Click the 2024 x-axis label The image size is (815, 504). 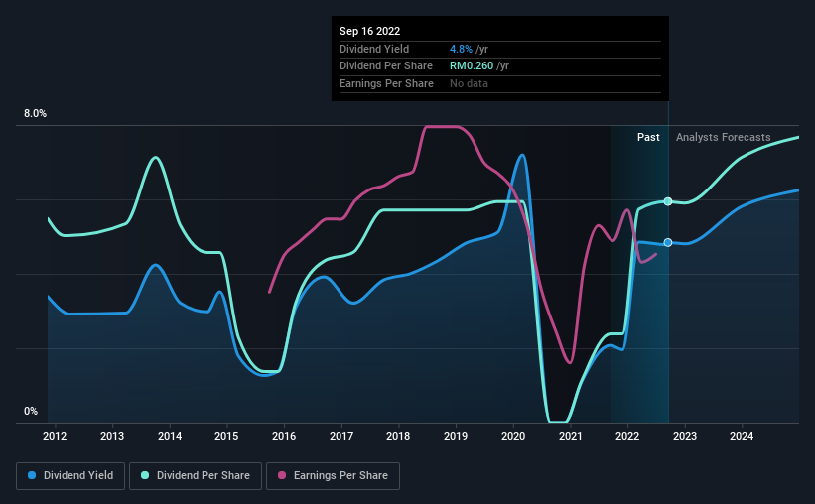[742, 436]
